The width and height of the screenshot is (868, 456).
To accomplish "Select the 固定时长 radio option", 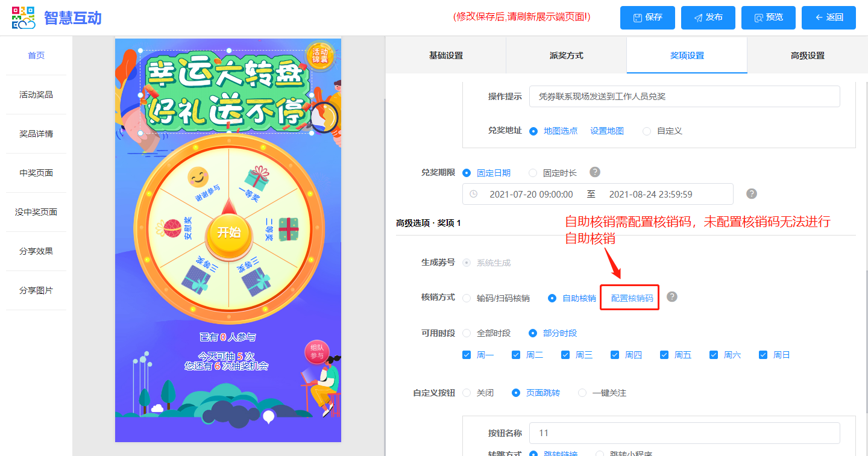I will [x=533, y=173].
